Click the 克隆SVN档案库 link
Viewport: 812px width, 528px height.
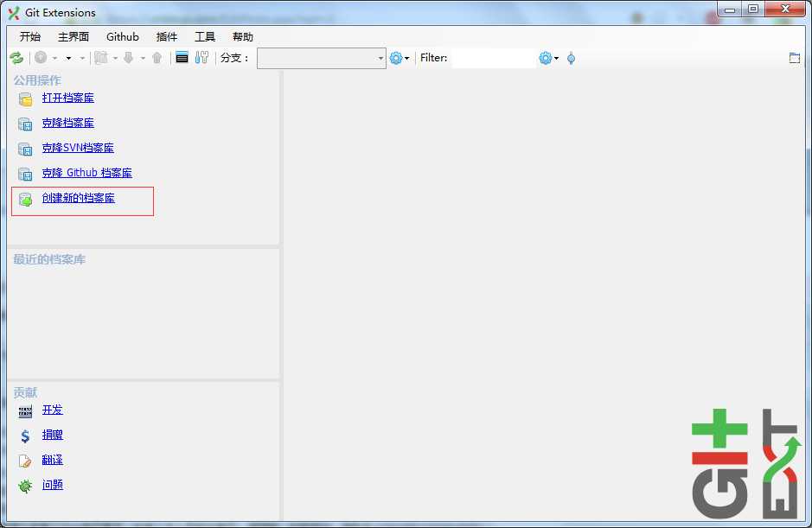(78, 148)
